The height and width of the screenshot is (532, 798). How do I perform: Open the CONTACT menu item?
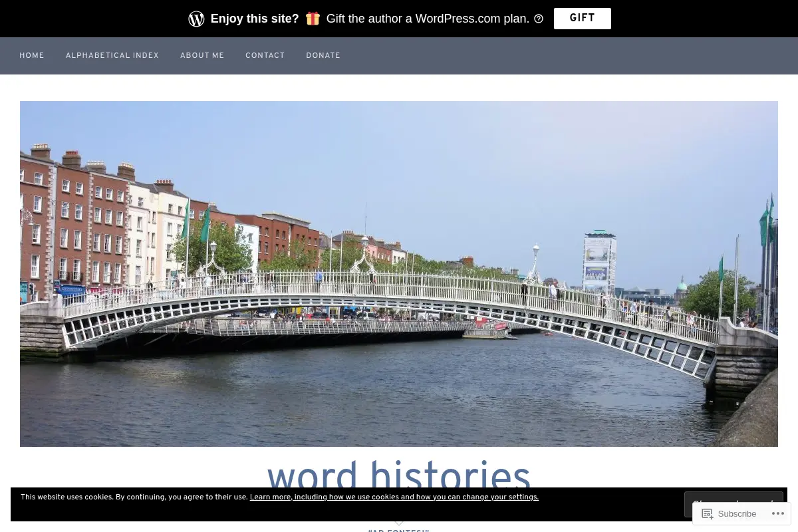(265, 56)
